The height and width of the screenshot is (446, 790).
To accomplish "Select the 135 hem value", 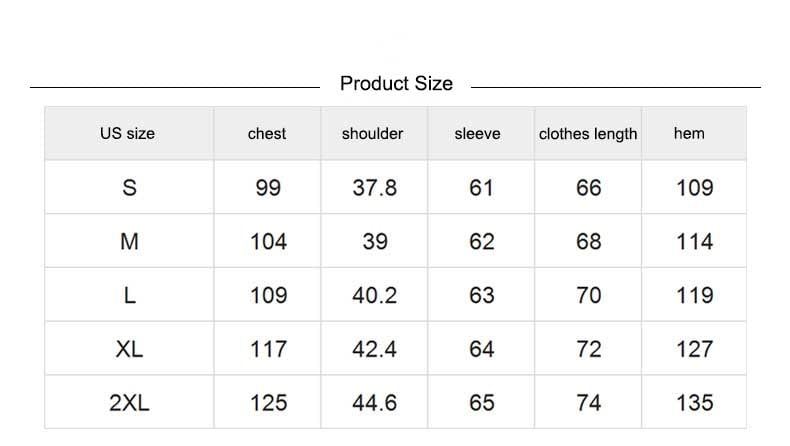I will [x=694, y=404].
